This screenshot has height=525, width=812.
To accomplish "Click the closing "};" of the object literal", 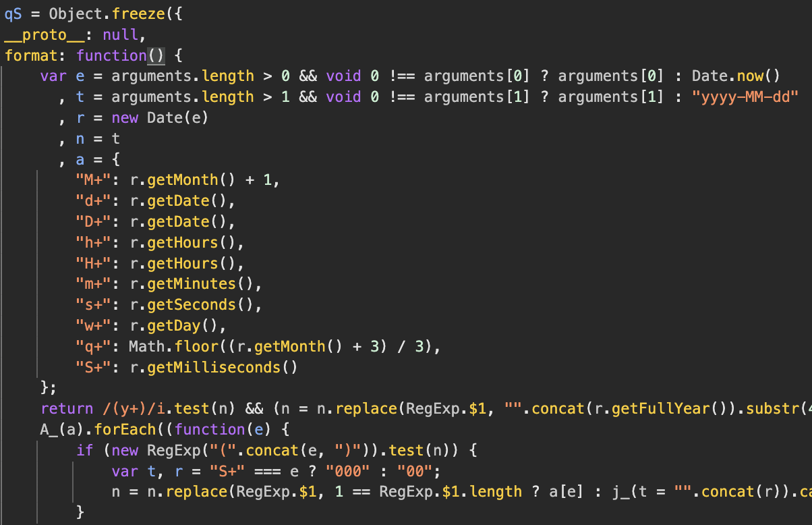I will tap(49, 389).
